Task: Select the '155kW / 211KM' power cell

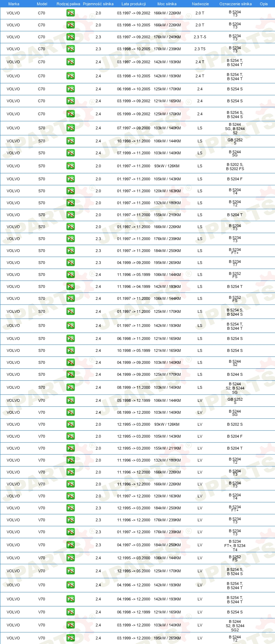Action: tap(167, 448)
